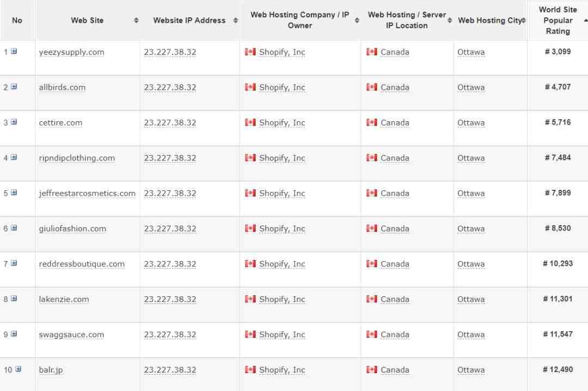Click Ottawa city link in swaggsauce.com row

pyautogui.click(x=471, y=334)
